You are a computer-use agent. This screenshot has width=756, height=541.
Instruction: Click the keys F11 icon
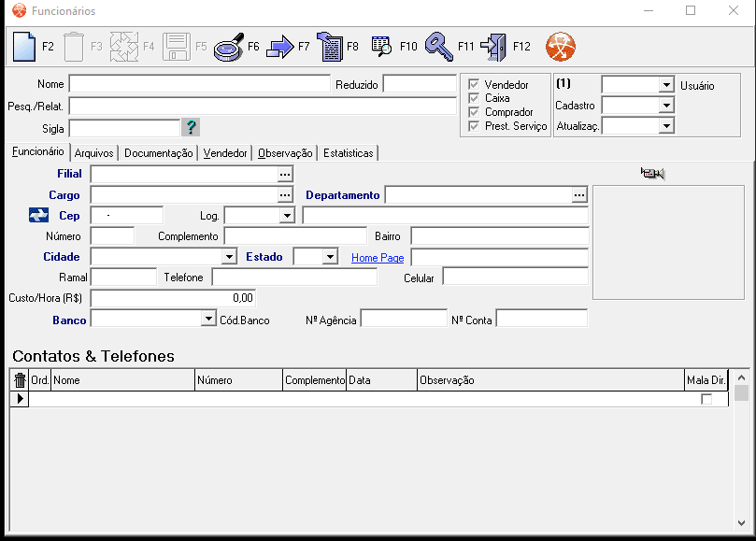point(438,46)
